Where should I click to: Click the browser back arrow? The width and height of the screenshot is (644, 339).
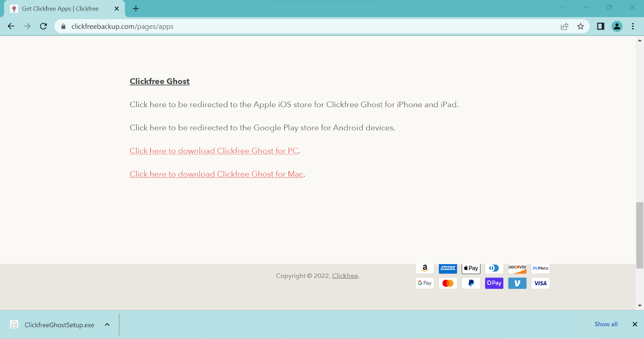pyautogui.click(x=11, y=26)
